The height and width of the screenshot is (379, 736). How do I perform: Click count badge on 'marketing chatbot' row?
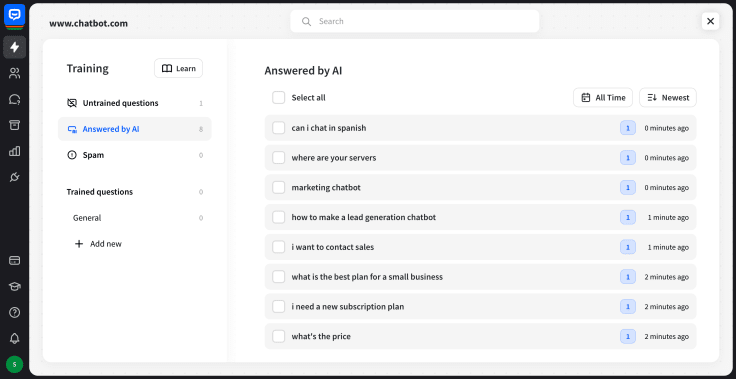(628, 187)
